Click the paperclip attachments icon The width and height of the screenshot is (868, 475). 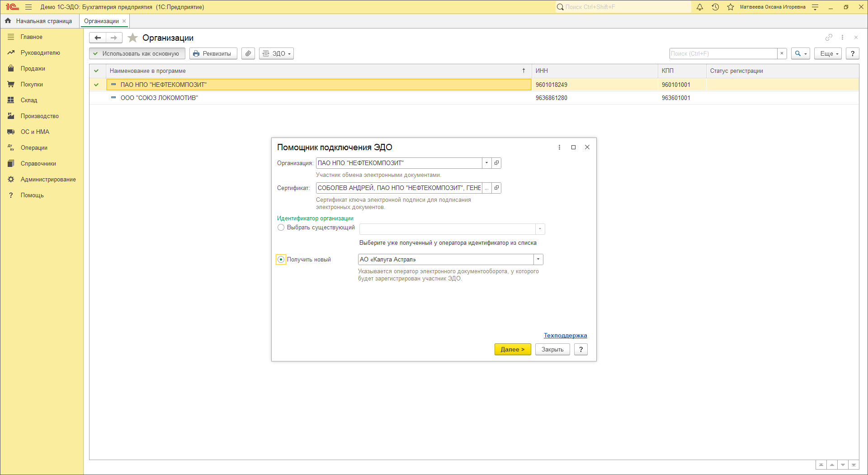coord(248,53)
